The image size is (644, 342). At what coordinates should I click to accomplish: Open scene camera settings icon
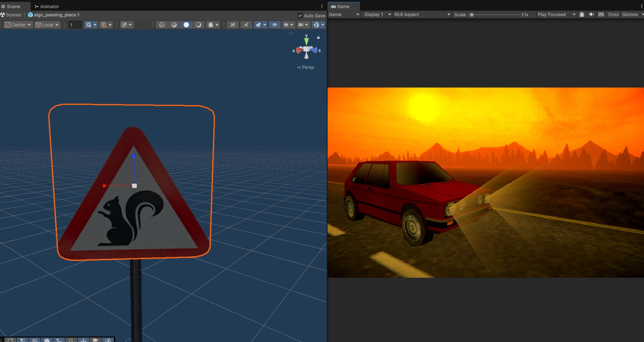[301, 25]
